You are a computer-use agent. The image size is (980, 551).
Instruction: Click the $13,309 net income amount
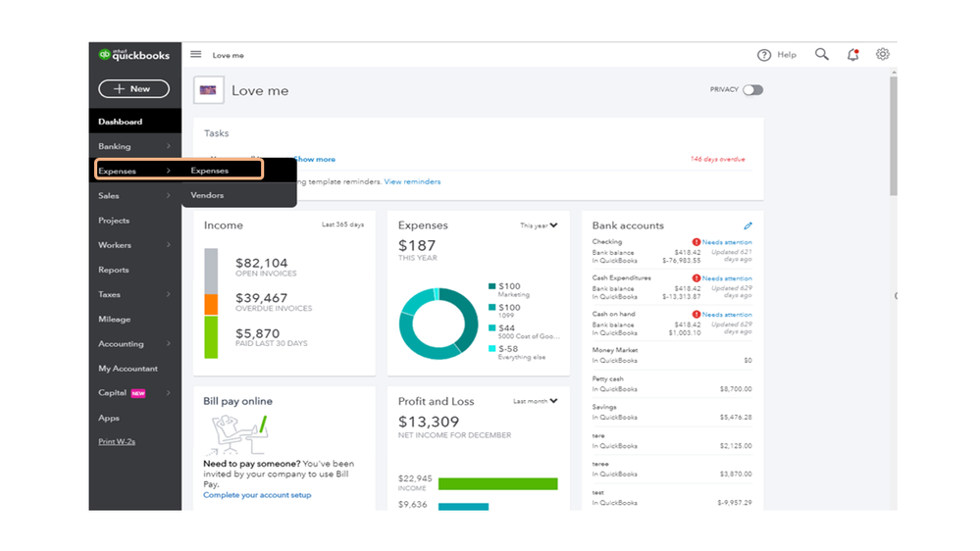[x=429, y=422]
